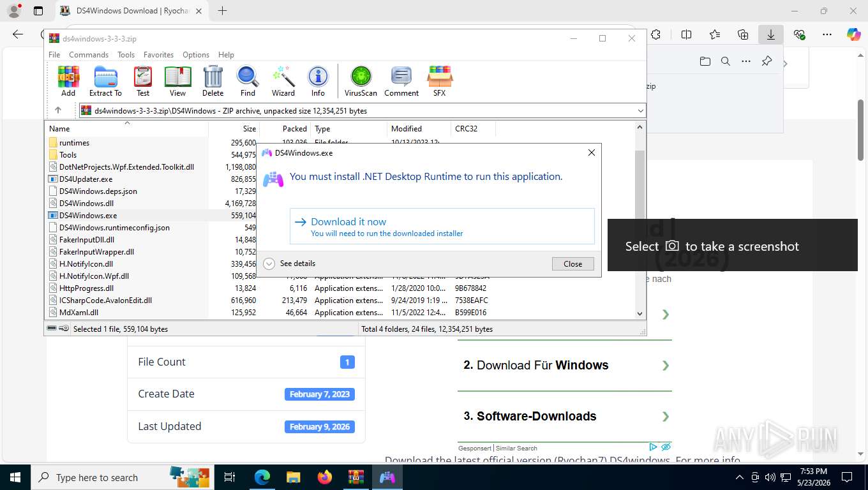Open the Favorites menu
Viewport: 868px width, 490px height.
pyautogui.click(x=158, y=55)
